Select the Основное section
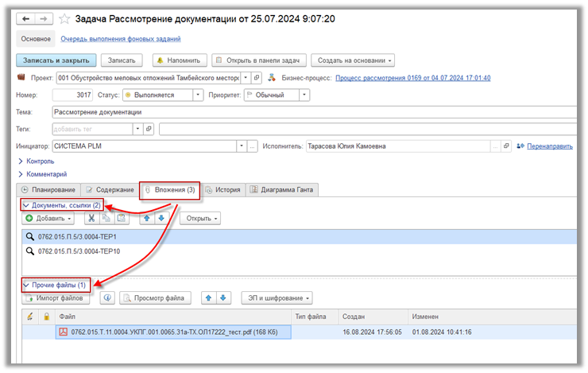The height and width of the screenshot is (373, 588). 36,39
